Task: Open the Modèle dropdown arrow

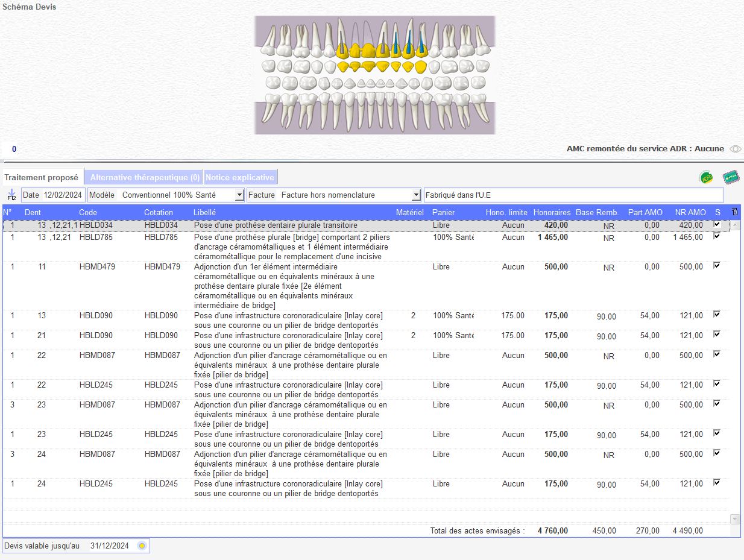Action: pos(239,195)
